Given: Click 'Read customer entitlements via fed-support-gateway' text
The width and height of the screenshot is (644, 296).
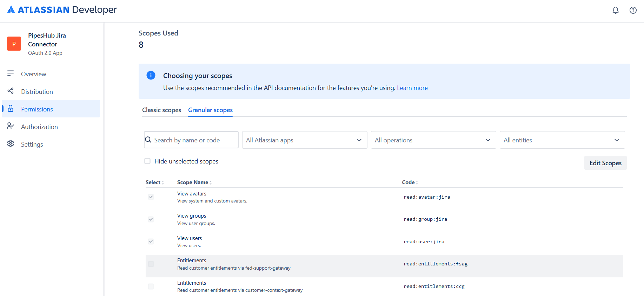Looking at the screenshot, I should (x=234, y=268).
